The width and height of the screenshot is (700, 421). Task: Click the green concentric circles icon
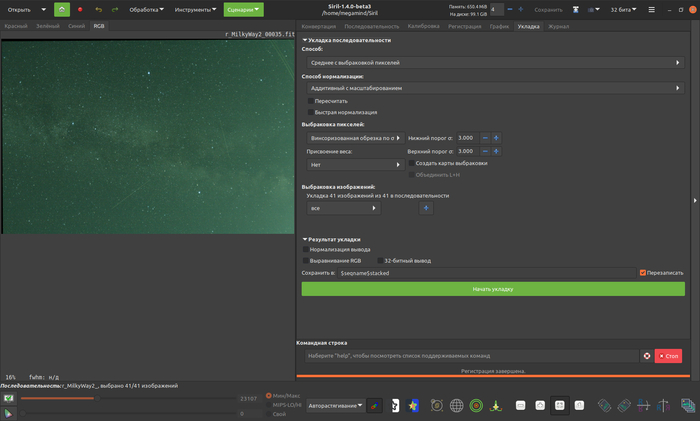(476, 406)
